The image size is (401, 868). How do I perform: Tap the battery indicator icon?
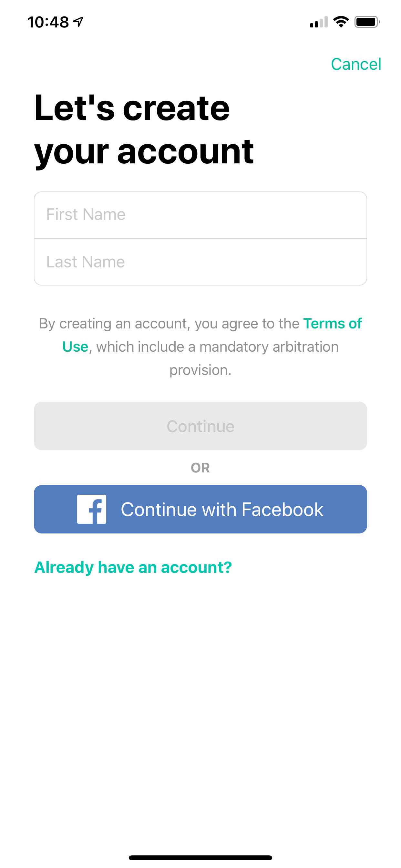pyautogui.click(x=367, y=22)
